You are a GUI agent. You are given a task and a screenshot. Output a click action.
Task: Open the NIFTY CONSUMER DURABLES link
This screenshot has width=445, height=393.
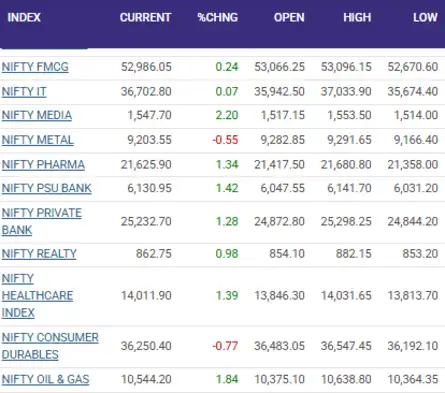coord(50,346)
